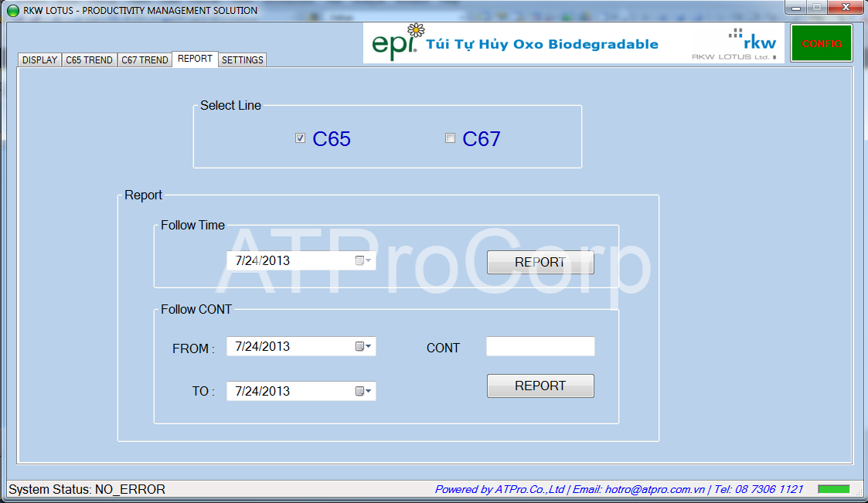Minimize the RKW Lotus window

pyautogui.click(x=796, y=8)
